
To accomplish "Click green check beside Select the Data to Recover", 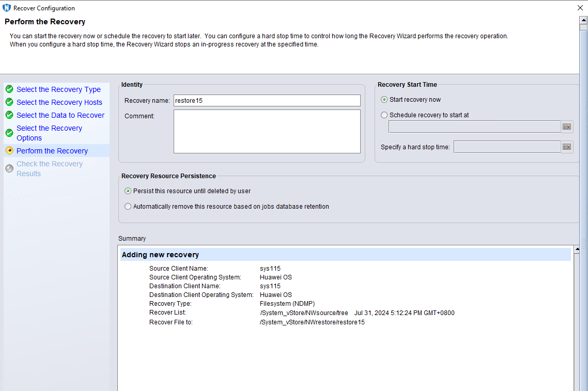I will [x=9, y=115].
